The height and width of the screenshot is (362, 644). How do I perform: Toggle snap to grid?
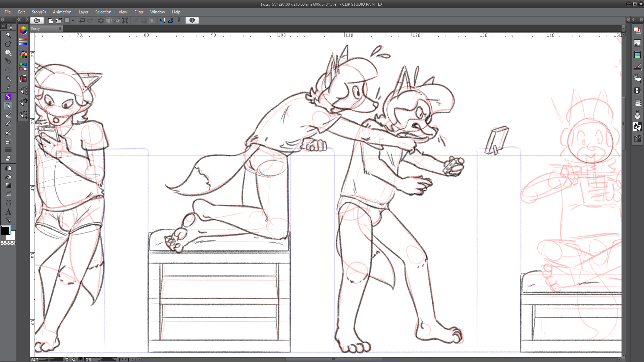pyautogui.click(x=179, y=20)
